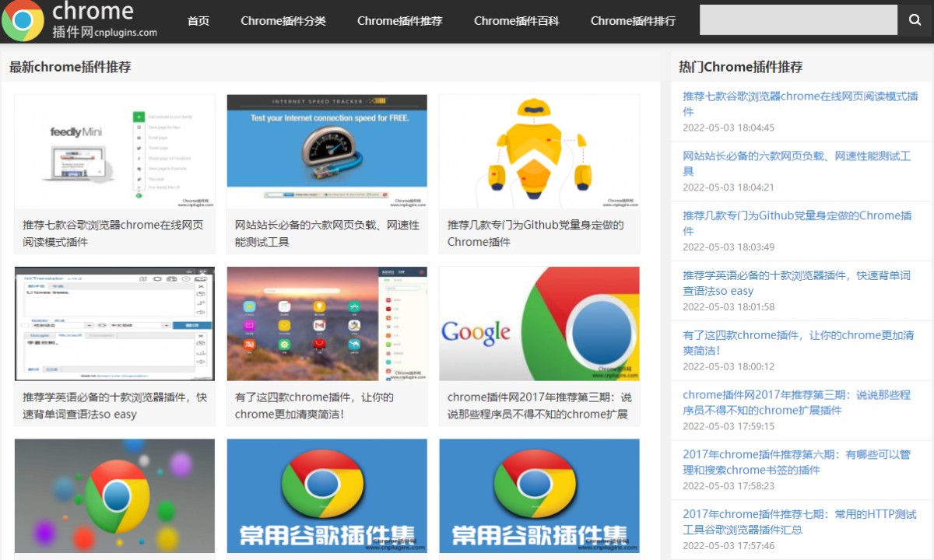Click the timestamp 2022-05-03 18:04:21
This screenshot has height=560, width=934.
pos(729,187)
